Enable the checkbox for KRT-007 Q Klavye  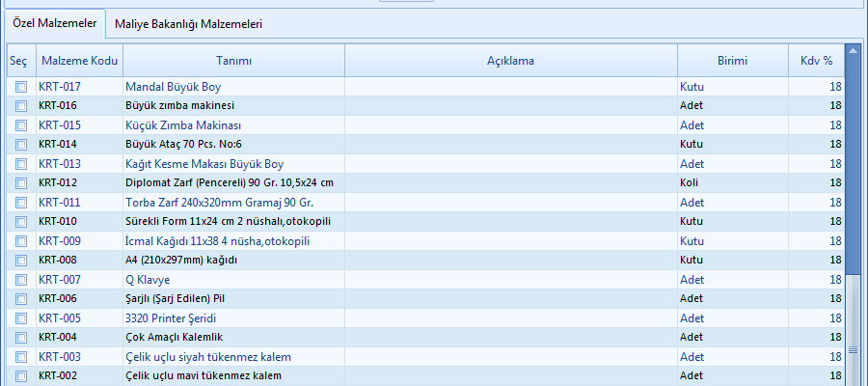[x=20, y=280]
